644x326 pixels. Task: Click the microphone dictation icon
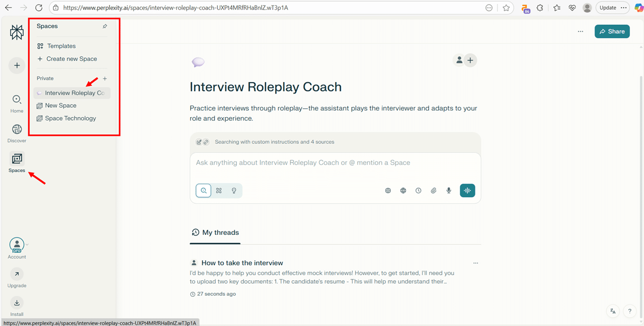click(449, 191)
